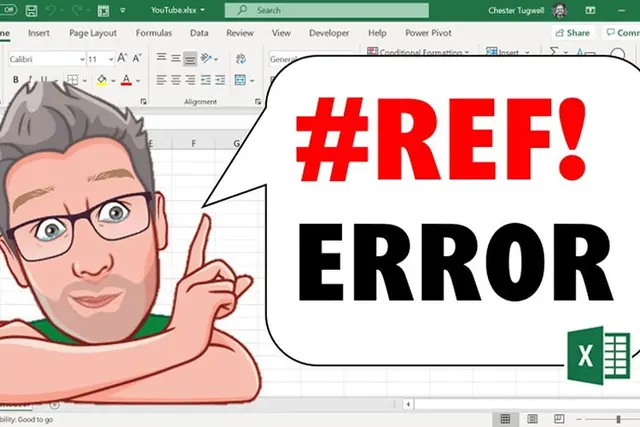Switch to Page Layout view in the status bar
The image size is (640, 427).
[x=532, y=419]
